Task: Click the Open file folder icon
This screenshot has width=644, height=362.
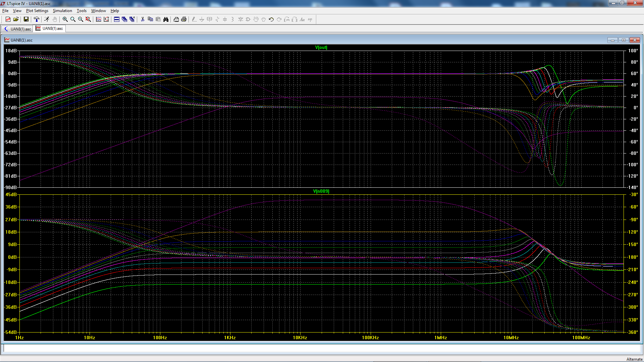Action: (16, 19)
